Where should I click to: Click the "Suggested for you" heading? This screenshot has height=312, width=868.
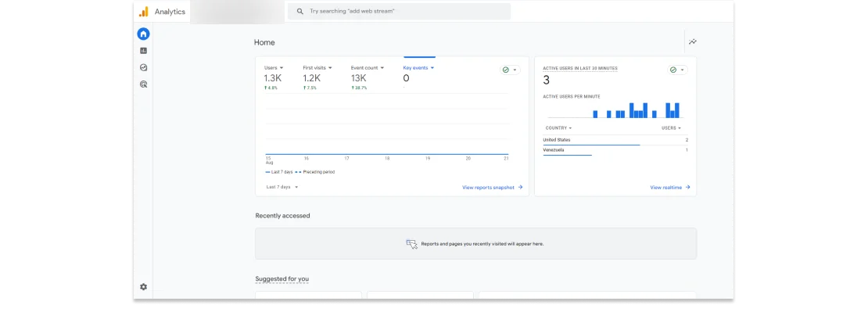point(282,279)
